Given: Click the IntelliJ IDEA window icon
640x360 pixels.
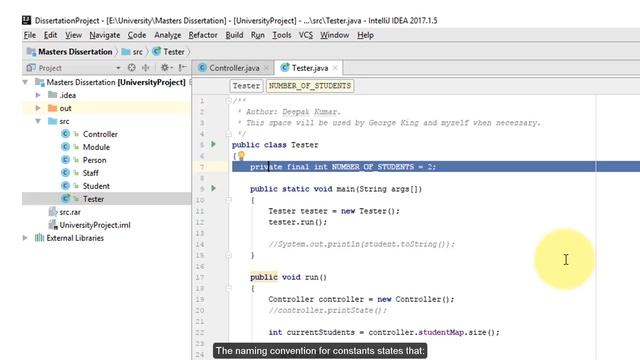Looking at the screenshot, I should (x=27, y=20).
